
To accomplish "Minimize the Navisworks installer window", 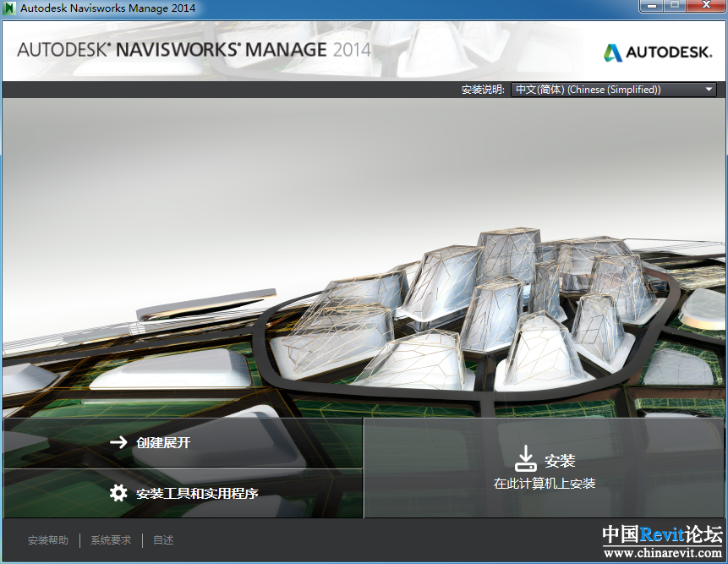I will click(650, 7).
